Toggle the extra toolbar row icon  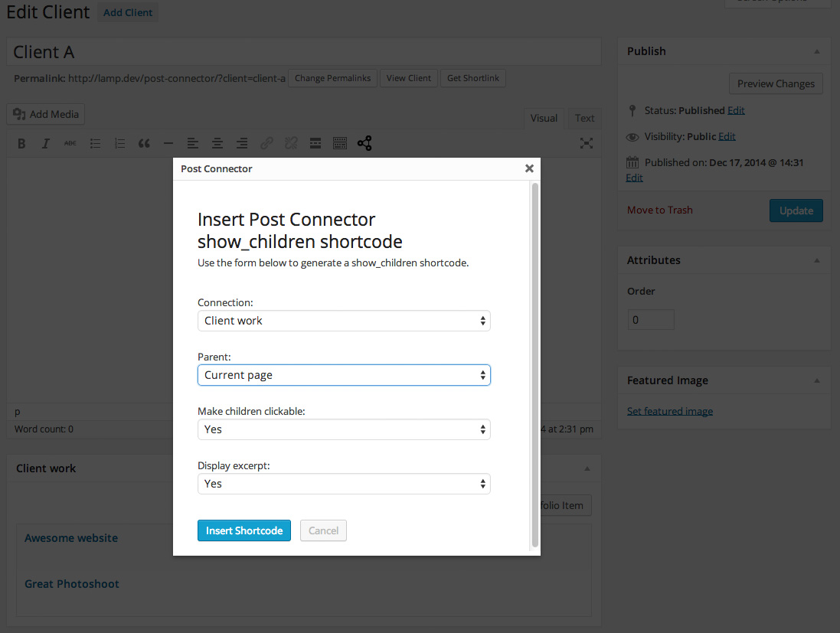click(340, 144)
